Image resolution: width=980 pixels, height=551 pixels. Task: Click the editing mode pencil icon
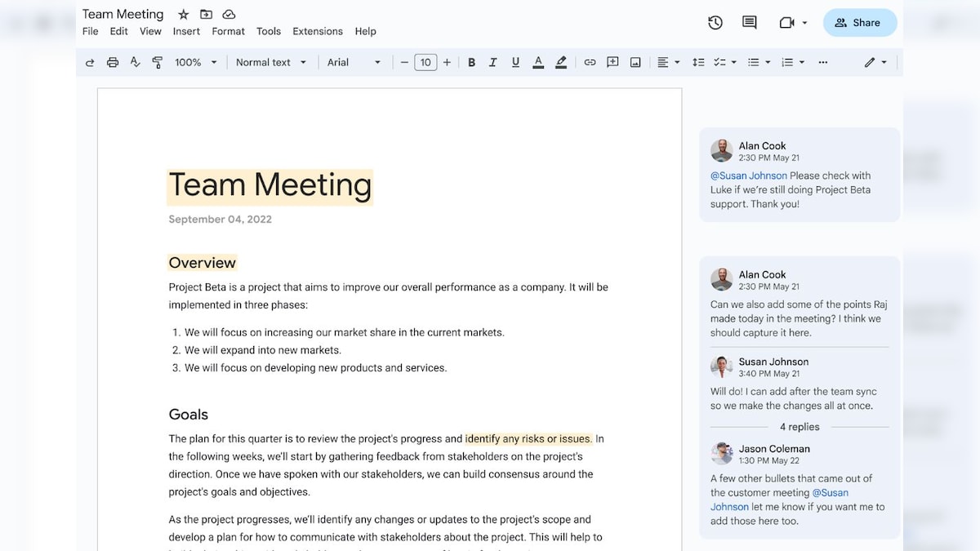click(870, 62)
